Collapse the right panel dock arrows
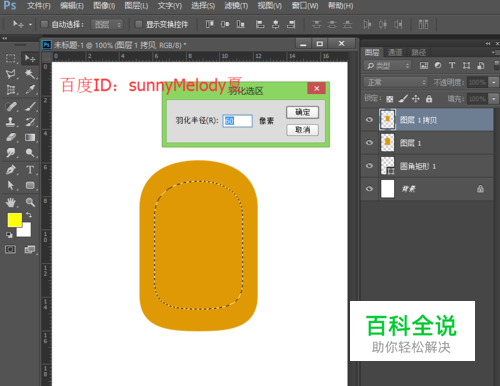The width and height of the screenshot is (500, 386). [x=488, y=43]
